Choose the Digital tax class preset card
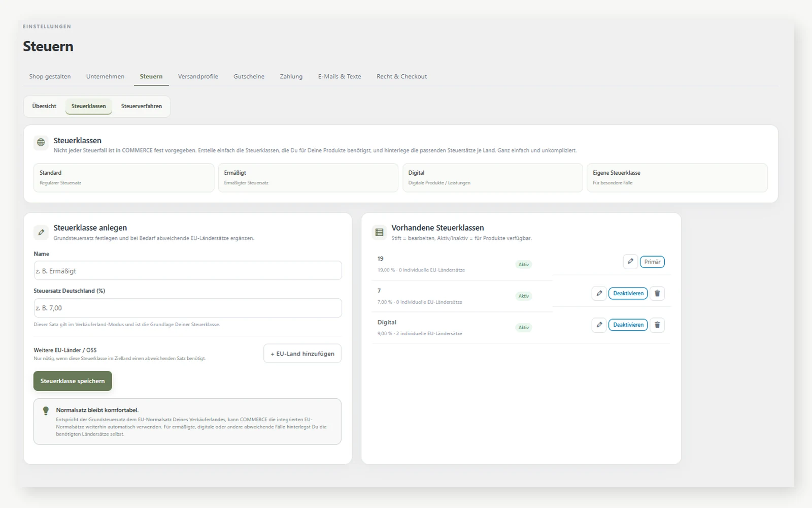The height and width of the screenshot is (508, 812). tap(492, 177)
